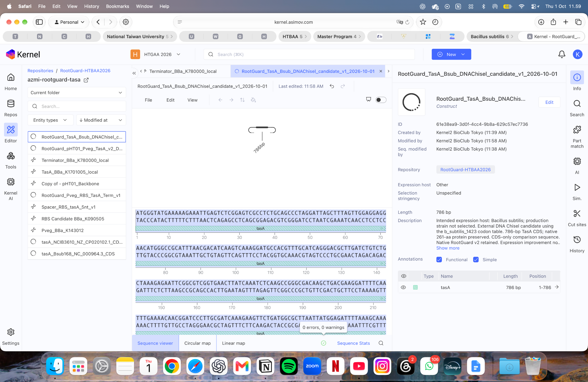Toggle the eye icon in annotations table header

coord(403,276)
